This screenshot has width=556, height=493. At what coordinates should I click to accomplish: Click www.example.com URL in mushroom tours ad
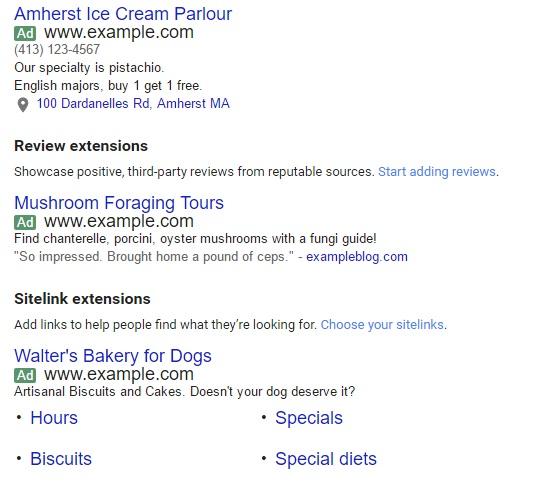(119, 222)
